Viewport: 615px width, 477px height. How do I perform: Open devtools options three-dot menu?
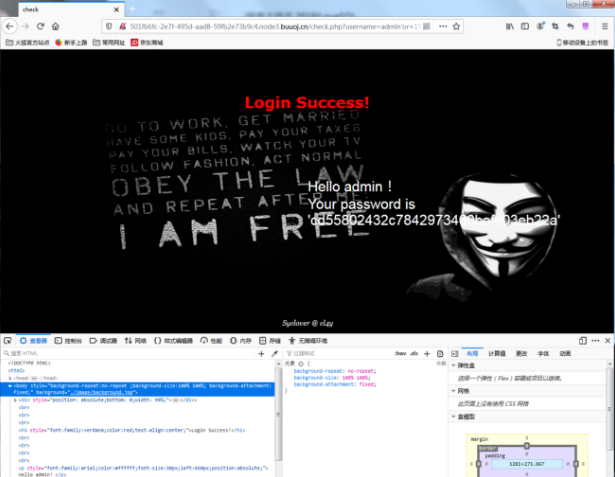(595, 340)
